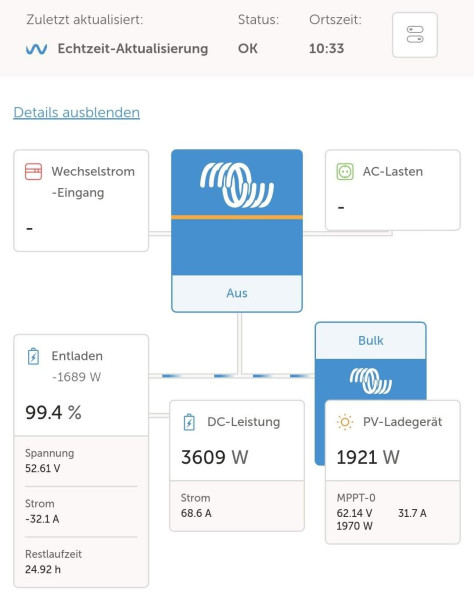Click the controls toggle icon button

click(x=415, y=35)
